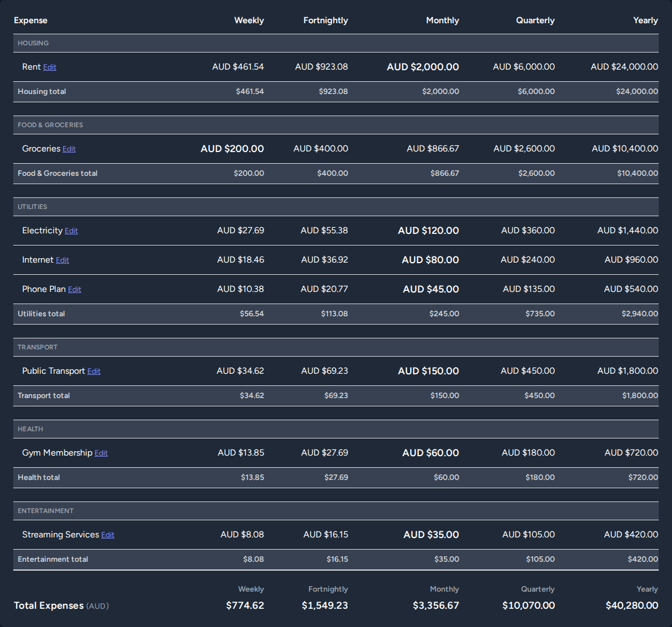Select the total yearly figure $40,280.00
Viewport: 672px width, 627px height.
(x=632, y=606)
